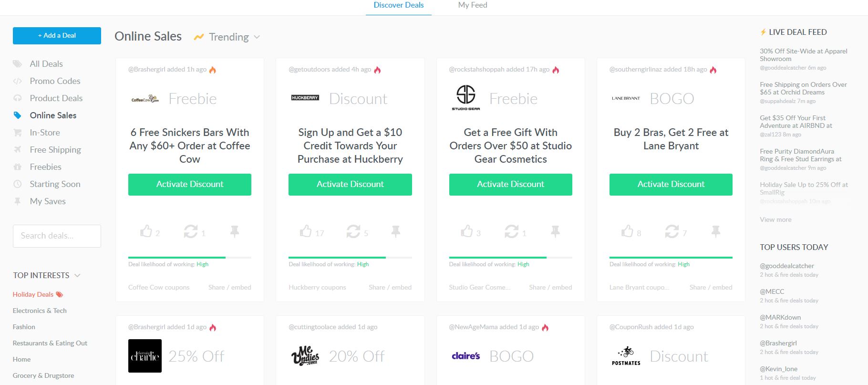Click the + Add a Deal button
Viewport: 868px width, 385px height.
coord(57,35)
